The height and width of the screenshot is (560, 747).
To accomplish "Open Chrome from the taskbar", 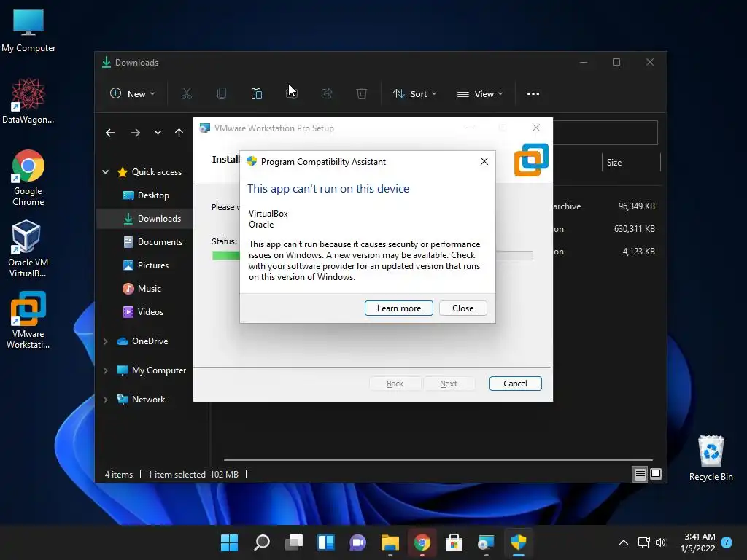I will coord(422,542).
